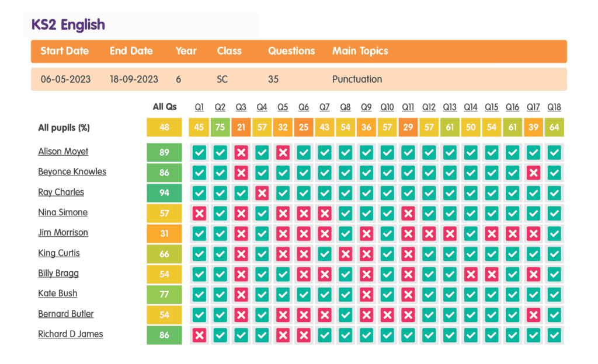Screen dimensions: 598x364
Task: Open the Kate Bush pupil link
Action: point(57,293)
